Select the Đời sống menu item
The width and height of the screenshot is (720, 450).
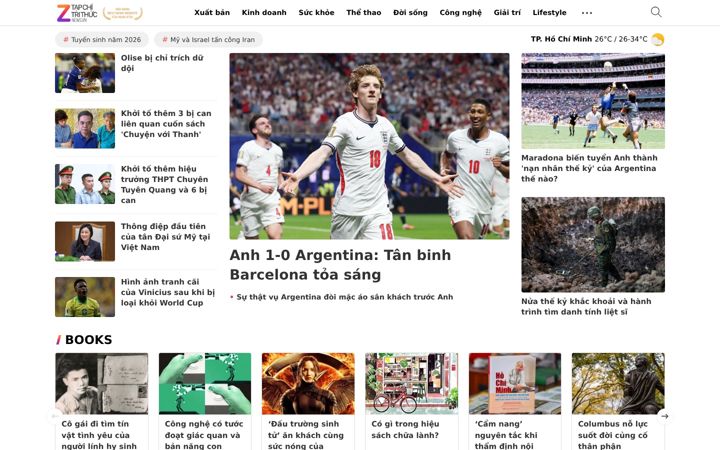tap(410, 12)
